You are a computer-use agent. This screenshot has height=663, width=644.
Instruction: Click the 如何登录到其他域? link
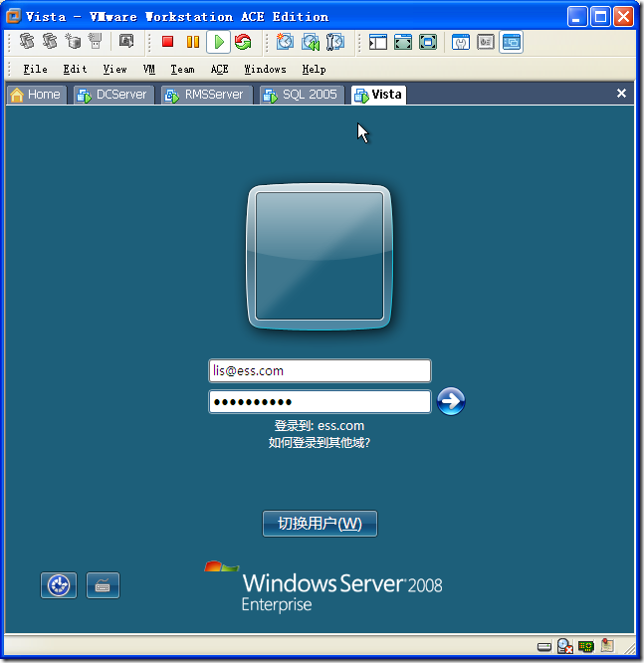(320, 443)
